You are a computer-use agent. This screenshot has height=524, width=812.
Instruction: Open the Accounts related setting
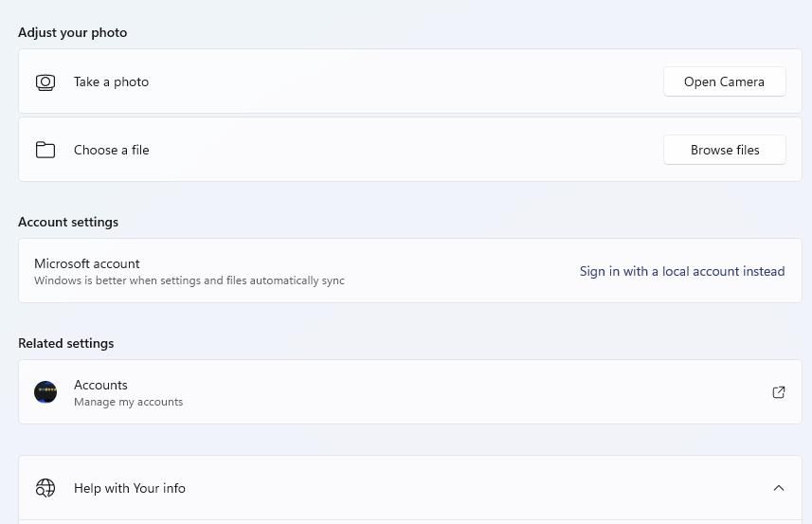(x=100, y=385)
